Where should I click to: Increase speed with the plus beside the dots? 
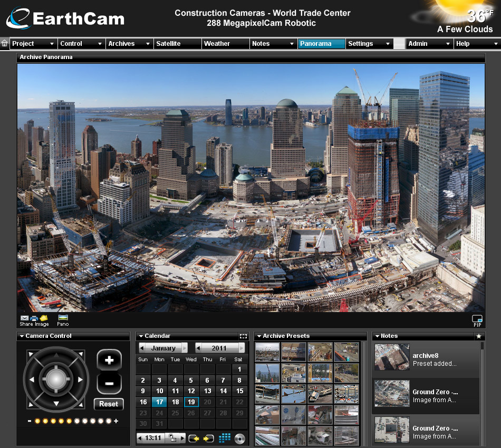pos(116,421)
